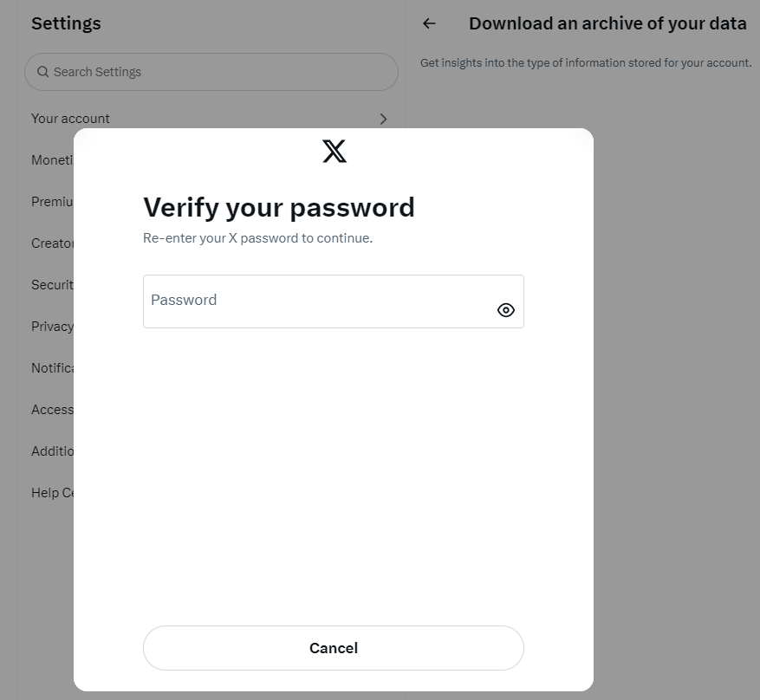Click the magnifier icon in Search Settings

[x=43, y=72]
